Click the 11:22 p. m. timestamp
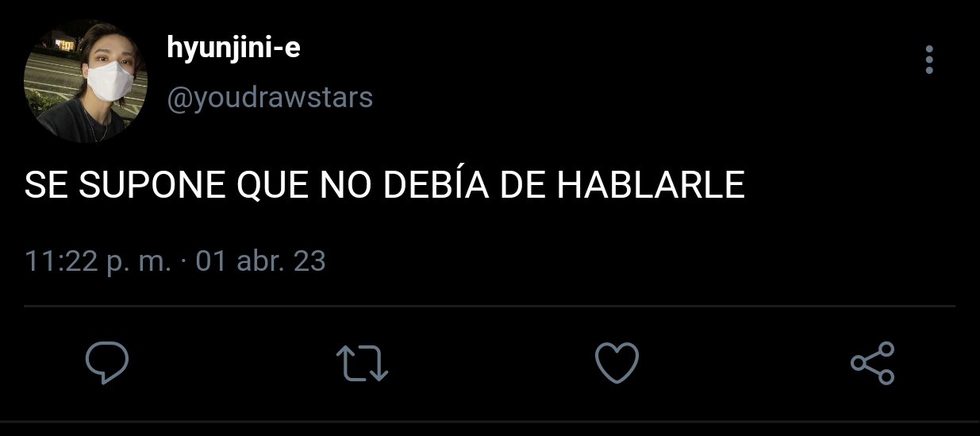The height and width of the screenshot is (436, 980). click(x=98, y=260)
